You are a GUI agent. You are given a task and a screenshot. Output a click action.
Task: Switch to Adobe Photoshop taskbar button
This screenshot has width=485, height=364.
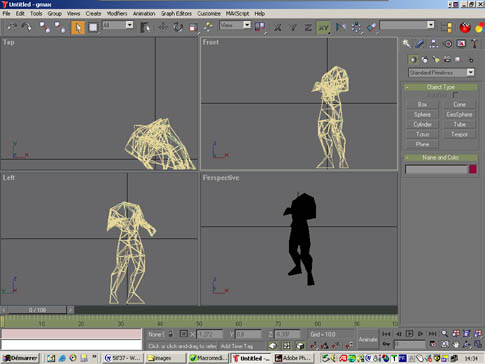292,358
